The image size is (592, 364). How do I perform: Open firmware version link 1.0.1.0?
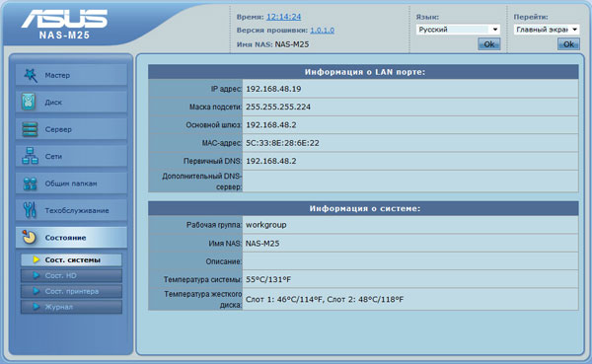coord(322,31)
